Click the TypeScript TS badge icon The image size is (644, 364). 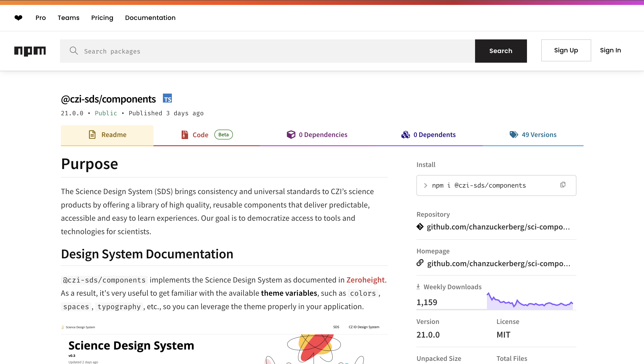pos(167,98)
